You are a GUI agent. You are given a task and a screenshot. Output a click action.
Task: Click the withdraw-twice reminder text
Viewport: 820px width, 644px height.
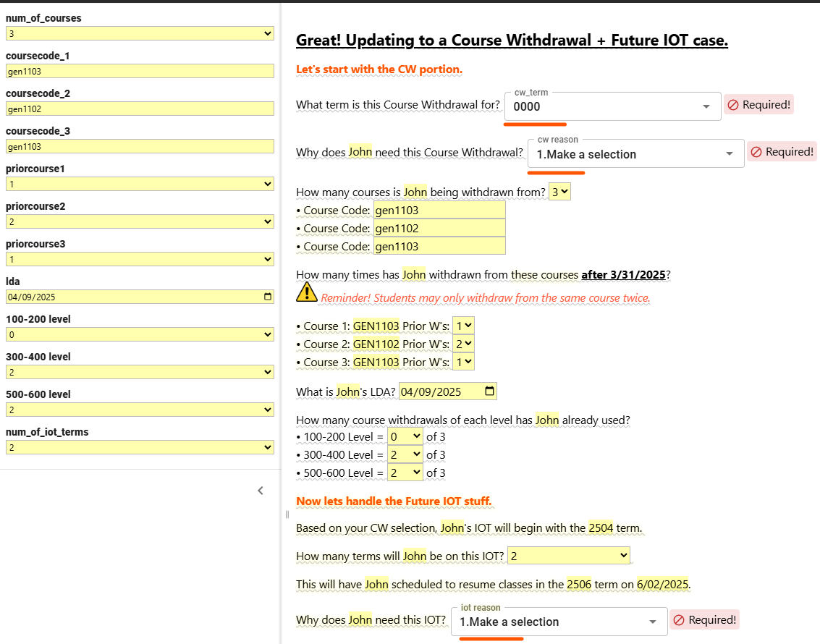(486, 298)
